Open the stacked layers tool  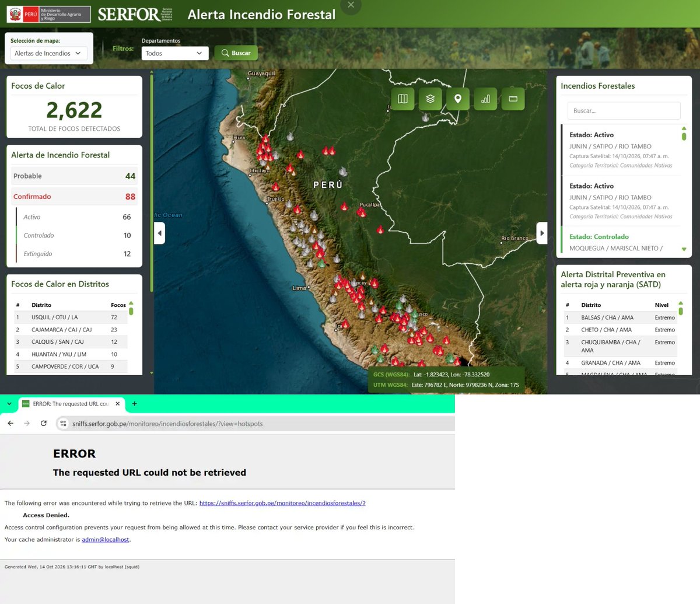point(430,99)
